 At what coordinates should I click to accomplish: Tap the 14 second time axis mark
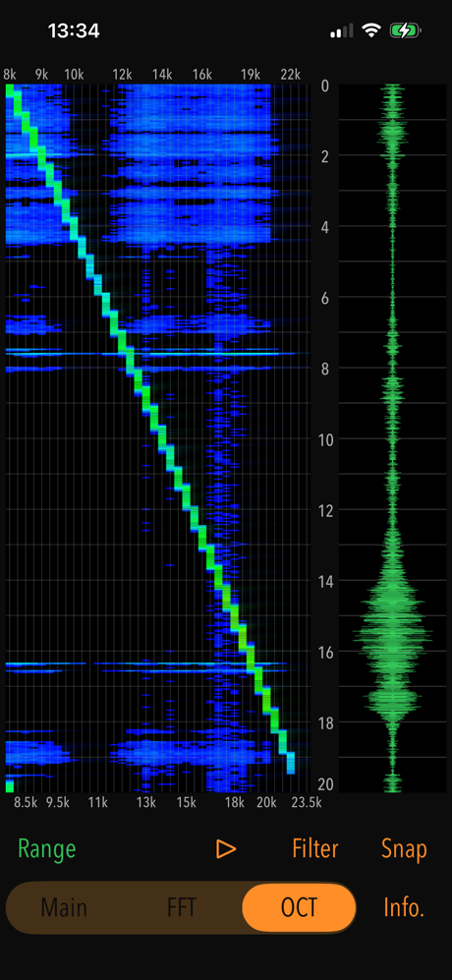pyautogui.click(x=324, y=581)
